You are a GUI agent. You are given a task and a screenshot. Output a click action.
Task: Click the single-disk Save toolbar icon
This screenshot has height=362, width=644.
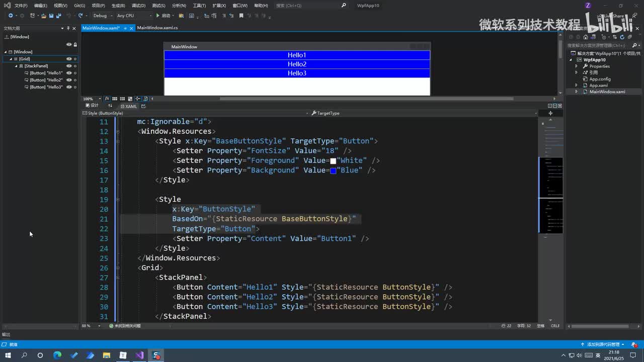[x=51, y=16]
